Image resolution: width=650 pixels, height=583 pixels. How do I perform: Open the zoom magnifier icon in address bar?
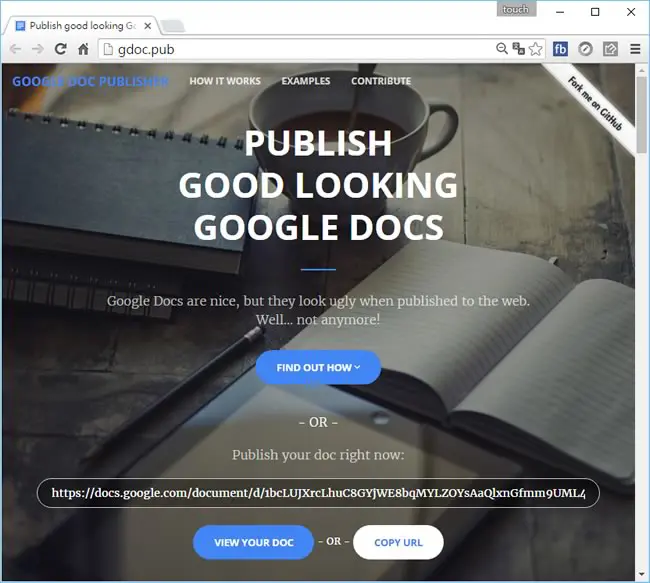502,49
